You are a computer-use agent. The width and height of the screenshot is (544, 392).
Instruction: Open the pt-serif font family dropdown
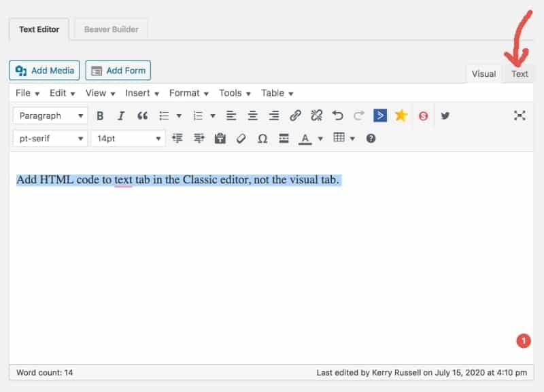click(x=50, y=139)
